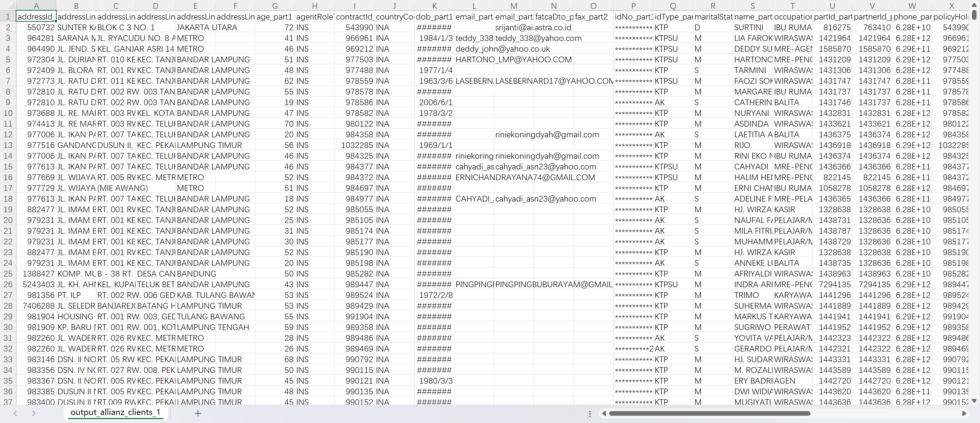Viewport: 980px width, 423px height.
Task: Select column K header
Action: pyautogui.click(x=434, y=5)
